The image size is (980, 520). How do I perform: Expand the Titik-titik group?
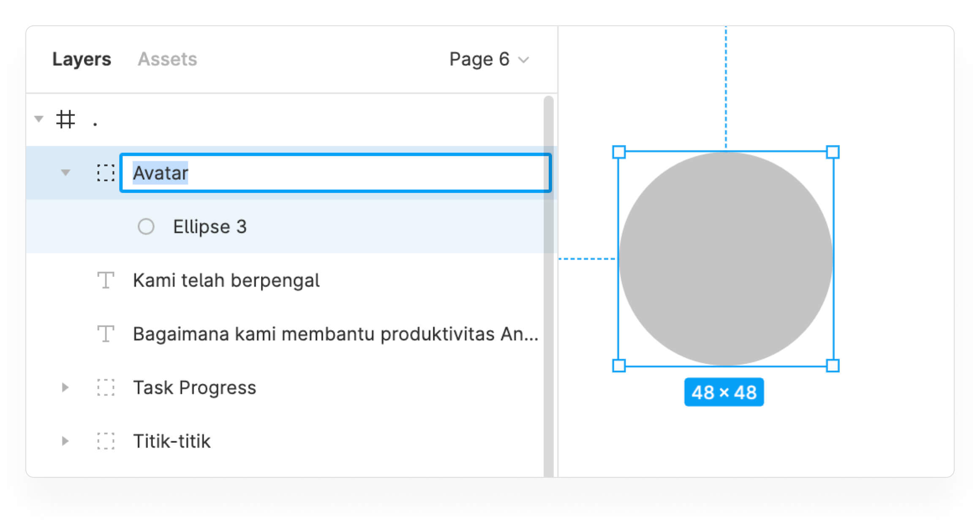(65, 441)
